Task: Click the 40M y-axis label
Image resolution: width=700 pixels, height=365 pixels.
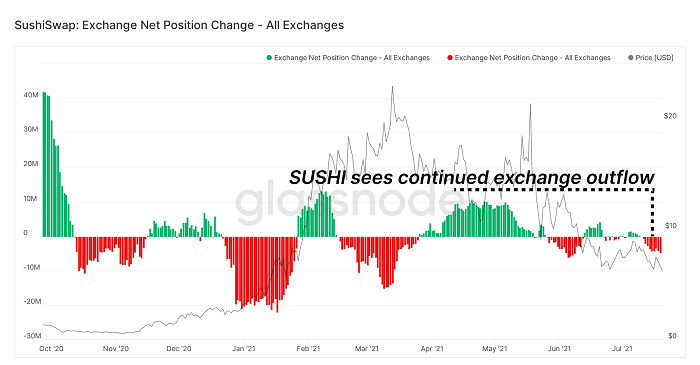Action: [31, 95]
